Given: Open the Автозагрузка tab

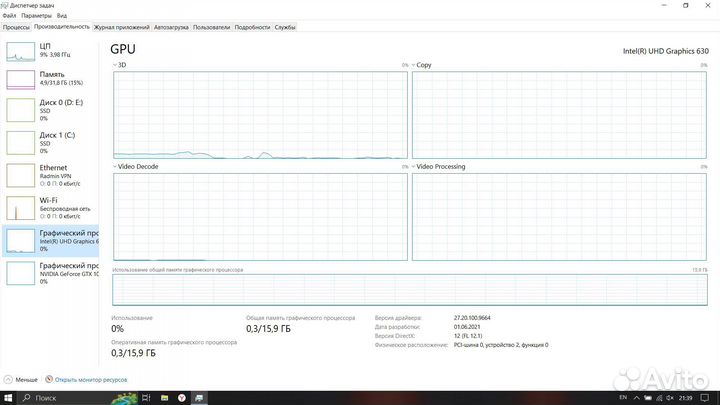Looking at the screenshot, I should (x=171, y=27).
